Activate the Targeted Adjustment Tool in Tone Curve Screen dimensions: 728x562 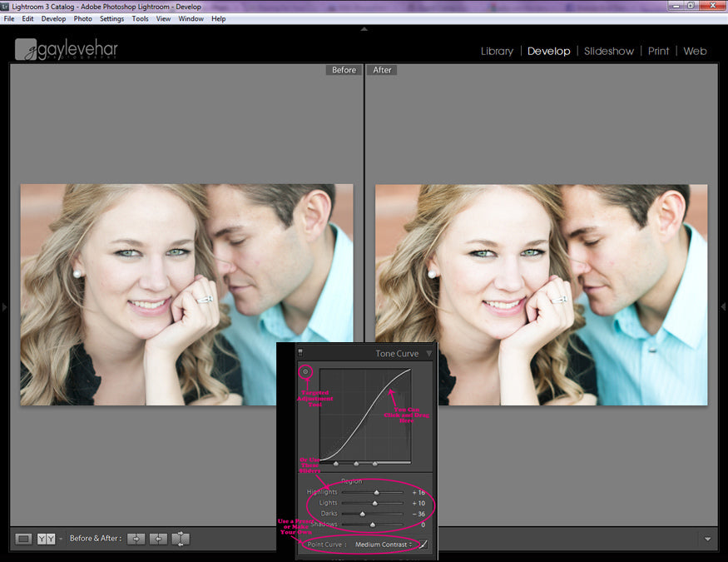305,372
